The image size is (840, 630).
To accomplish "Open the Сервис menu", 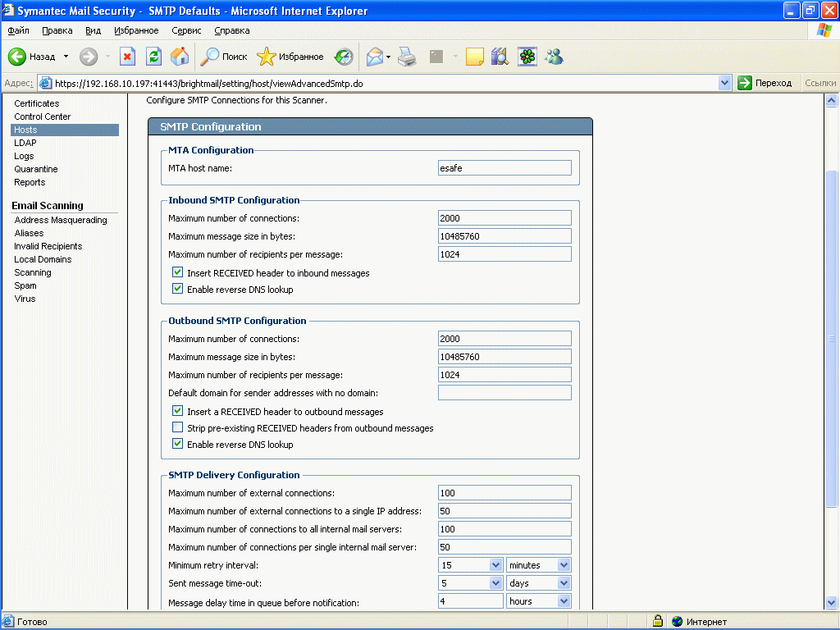I will [x=186, y=30].
